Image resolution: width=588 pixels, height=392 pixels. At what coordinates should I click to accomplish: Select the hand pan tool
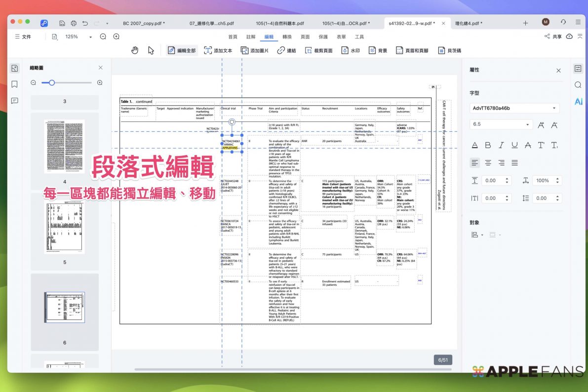tap(135, 50)
